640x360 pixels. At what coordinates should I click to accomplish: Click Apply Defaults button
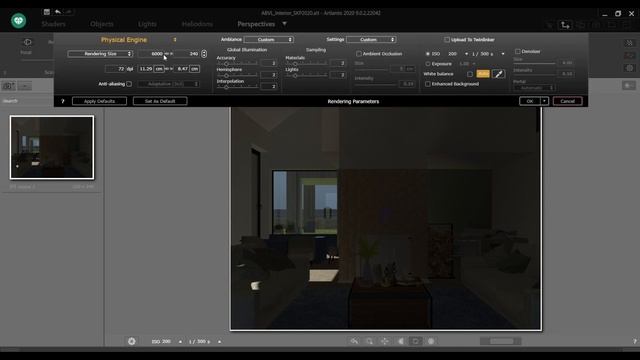point(99,101)
